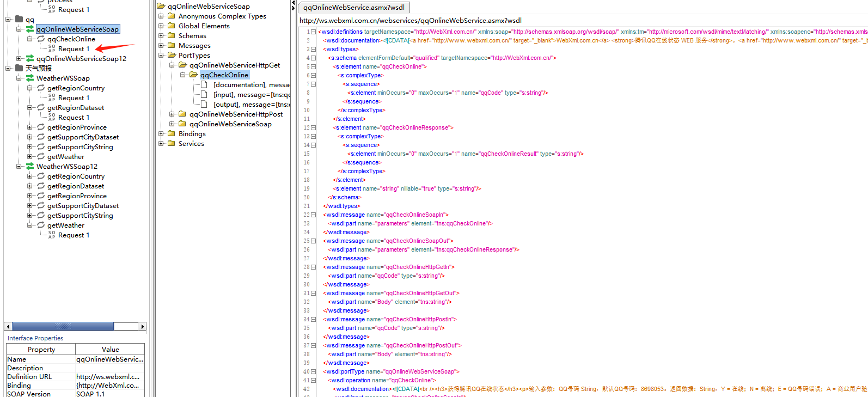Click the Schemas folder icon
This screenshot has height=397, width=868.
click(172, 35)
